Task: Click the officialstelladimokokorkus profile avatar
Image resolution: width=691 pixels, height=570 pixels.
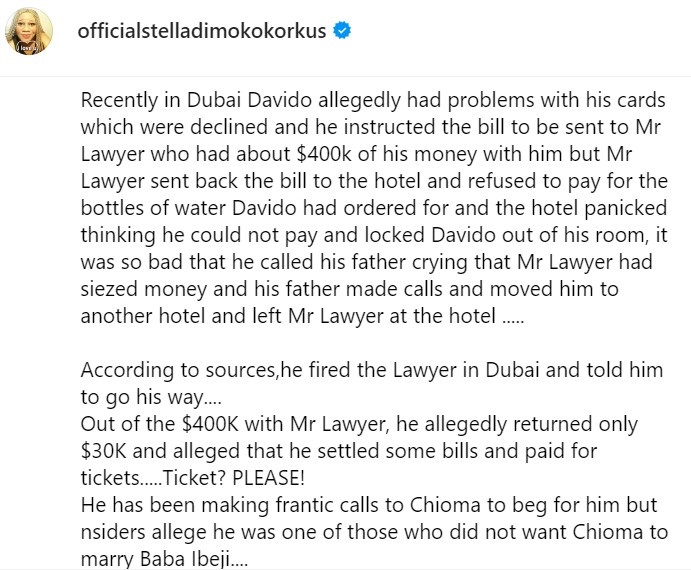Action: pos(30,33)
